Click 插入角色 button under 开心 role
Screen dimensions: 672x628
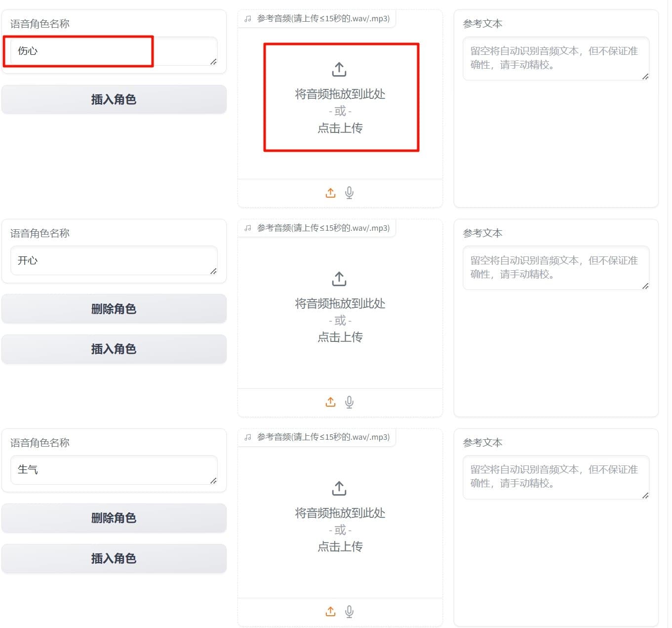pos(114,349)
